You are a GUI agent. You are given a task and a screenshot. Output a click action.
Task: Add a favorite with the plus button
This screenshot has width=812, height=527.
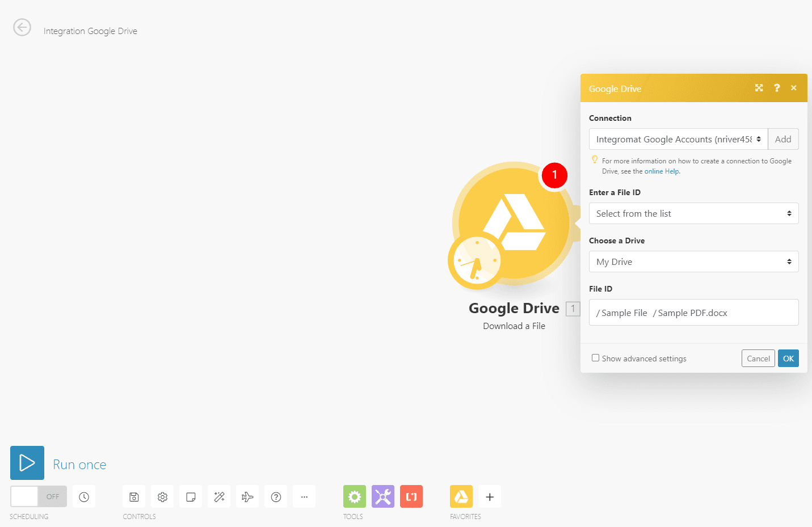coord(490,497)
